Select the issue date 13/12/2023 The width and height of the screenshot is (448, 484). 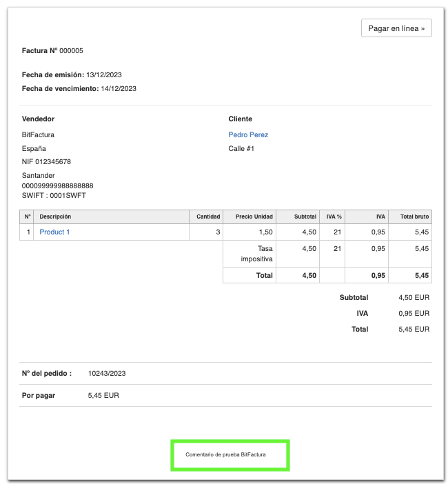108,74
